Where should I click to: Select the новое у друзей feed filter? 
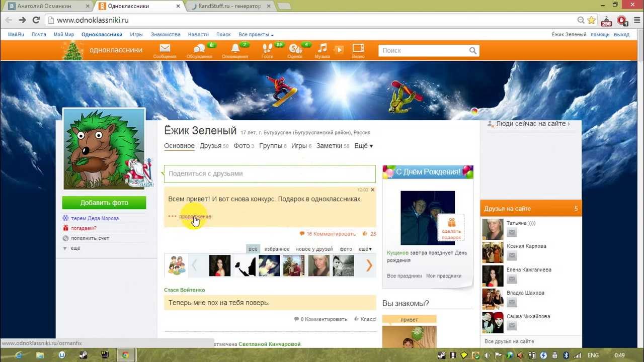tap(314, 249)
